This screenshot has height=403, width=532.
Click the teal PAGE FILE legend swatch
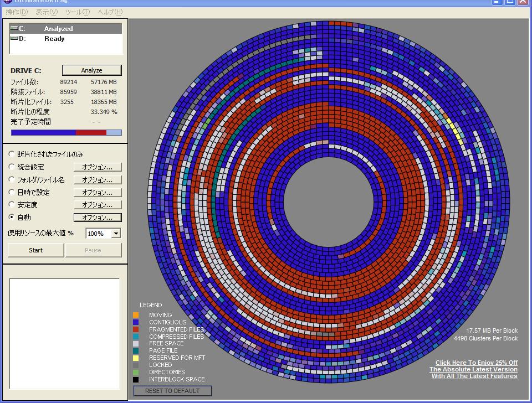[x=136, y=350]
